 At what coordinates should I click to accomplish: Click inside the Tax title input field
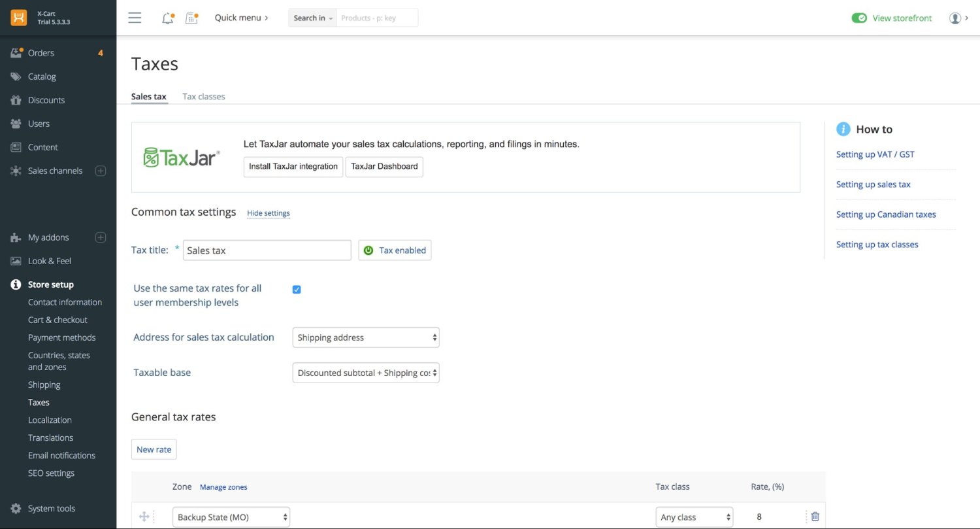[267, 250]
